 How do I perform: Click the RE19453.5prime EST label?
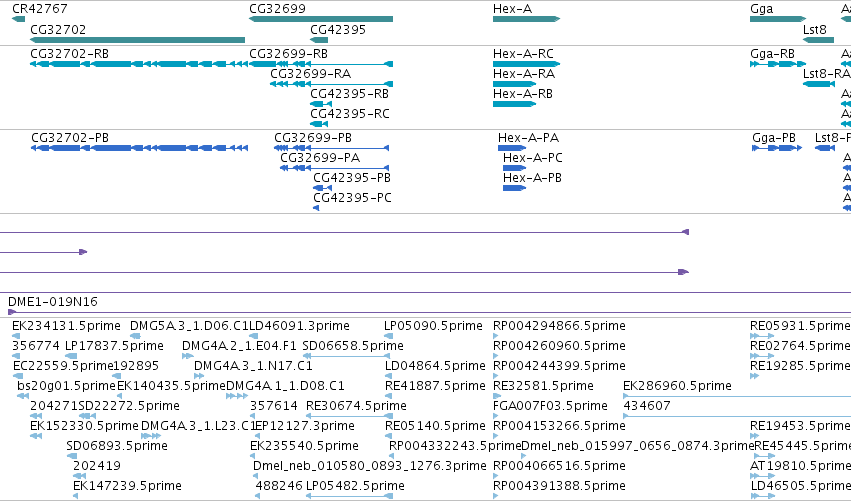[800, 426]
